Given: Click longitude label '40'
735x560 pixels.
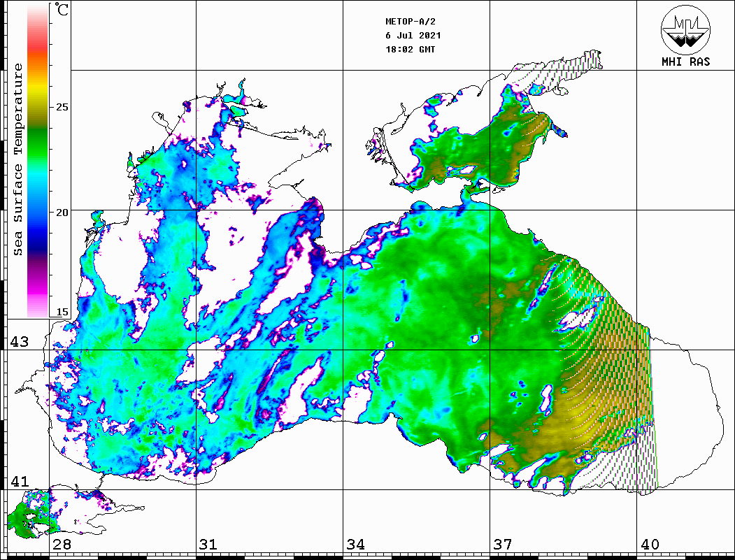Looking at the screenshot, I should point(649,545).
